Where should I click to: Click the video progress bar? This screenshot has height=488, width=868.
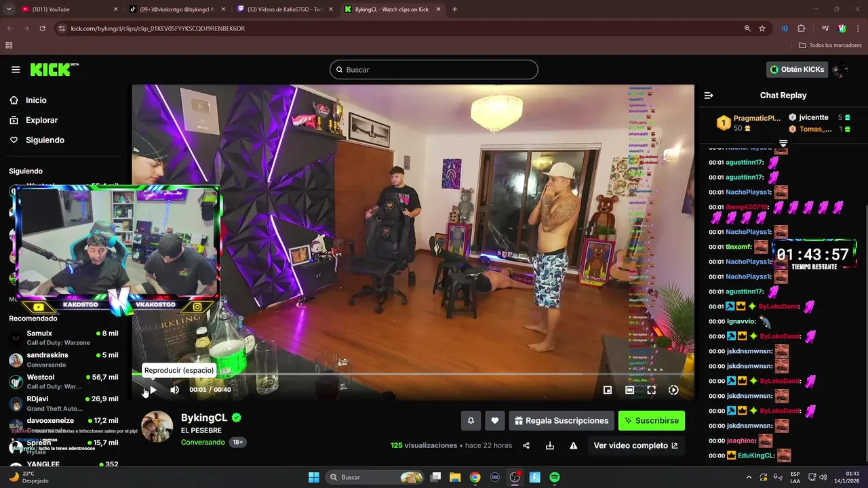coord(413,374)
